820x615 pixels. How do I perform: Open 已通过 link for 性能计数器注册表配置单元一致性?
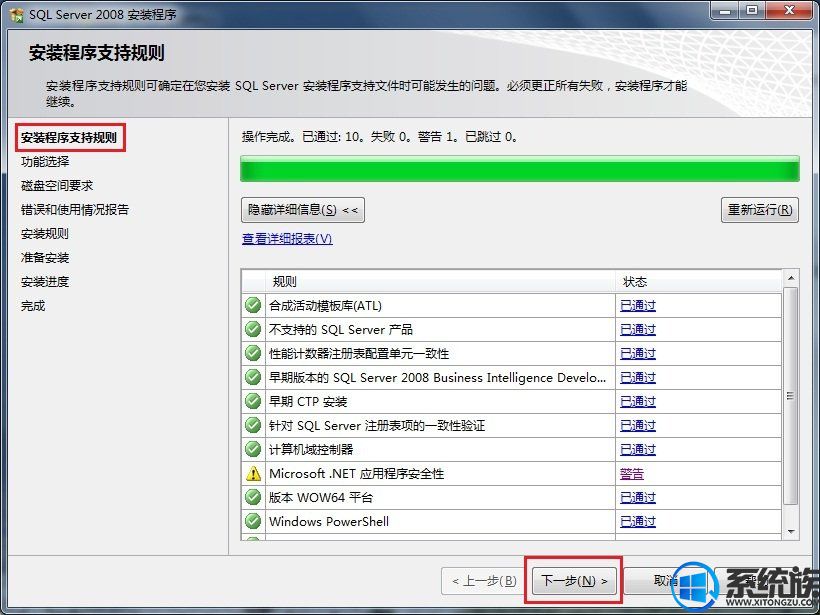[x=637, y=354]
